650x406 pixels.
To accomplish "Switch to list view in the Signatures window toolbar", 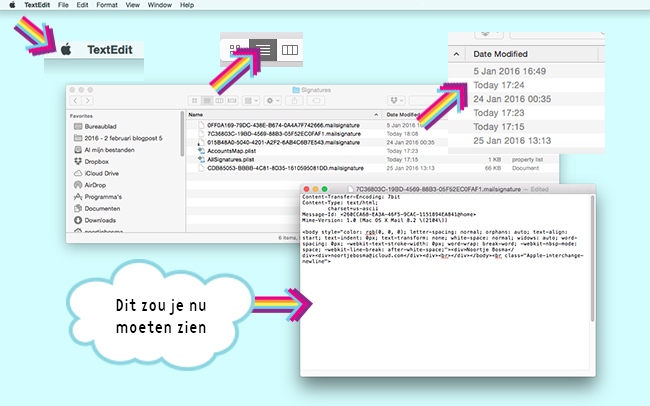I will [207, 100].
